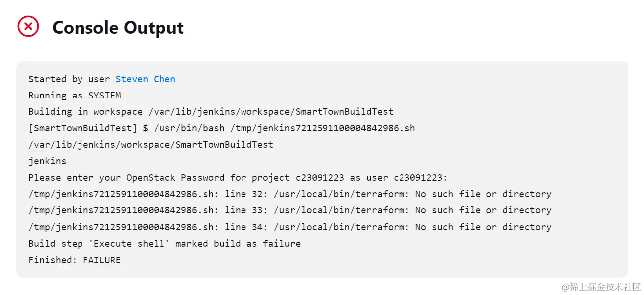The height and width of the screenshot is (295, 644).
Task: Click the Console Output heading
Action: click(x=118, y=28)
